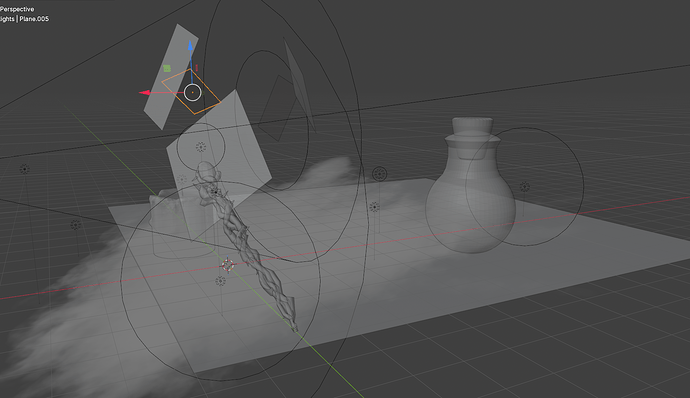Select the light directly below the 3D cursor
690x398 pixels.
coord(220,281)
